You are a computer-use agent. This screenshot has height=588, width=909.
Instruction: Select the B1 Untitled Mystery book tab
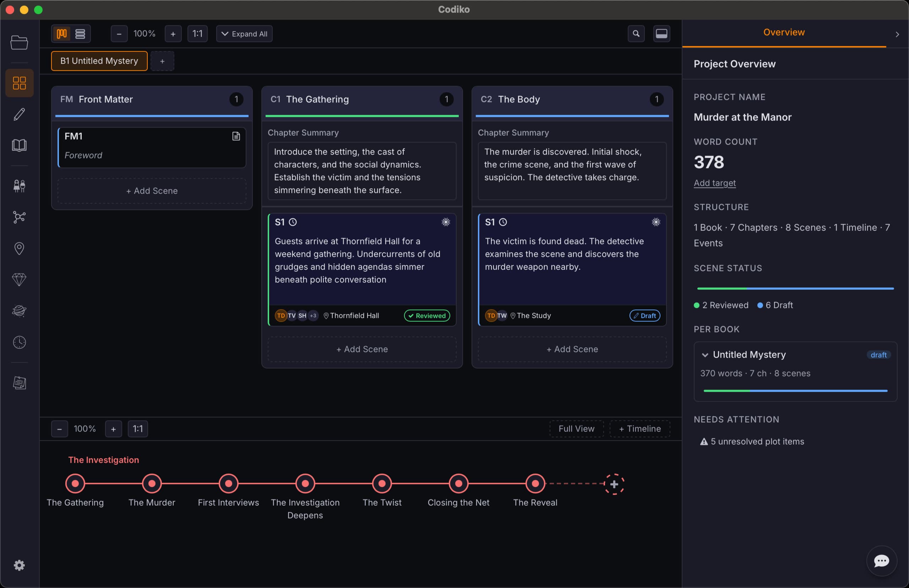click(x=99, y=61)
